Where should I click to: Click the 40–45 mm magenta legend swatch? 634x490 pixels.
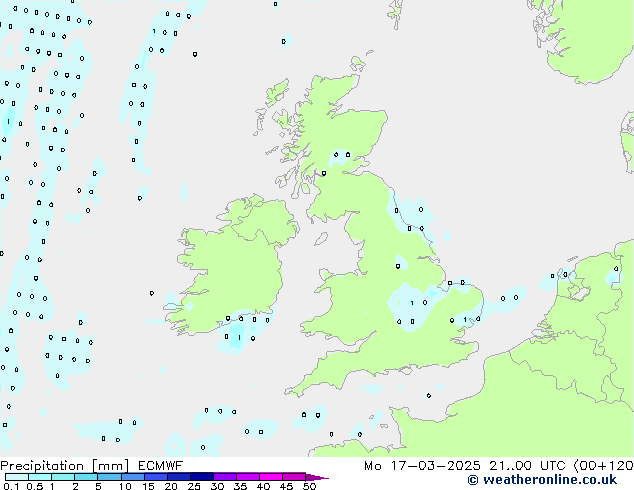(x=271, y=477)
